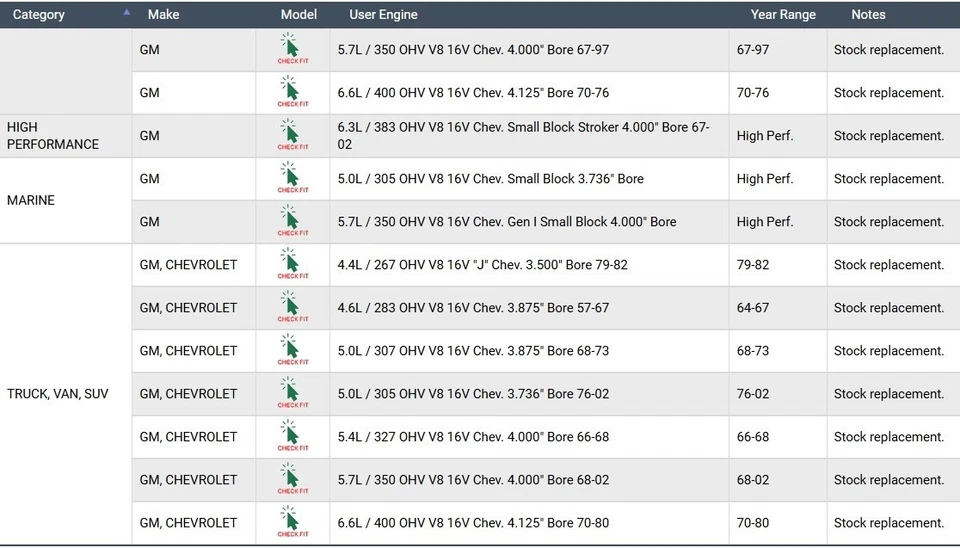The width and height of the screenshot is (960, 548).
Task: Toggle sort arrow on Category column
Action: pos(126,13)
